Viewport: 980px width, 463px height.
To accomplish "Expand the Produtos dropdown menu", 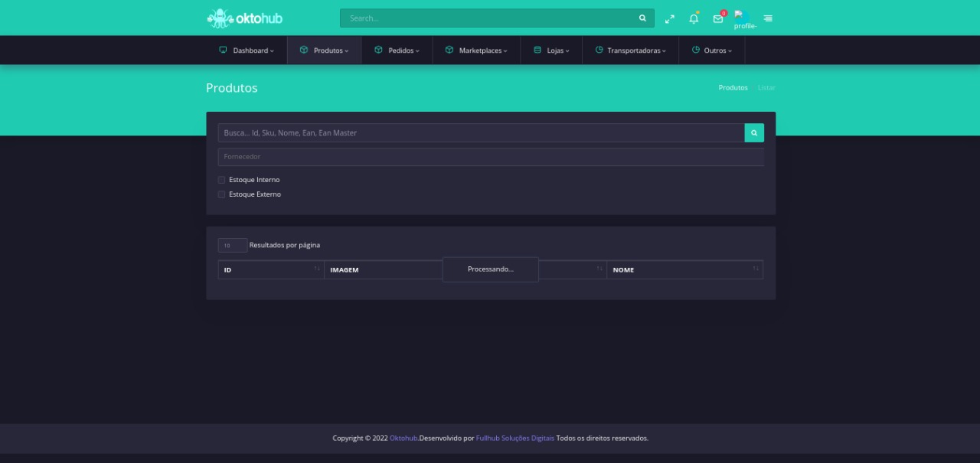I will click(x=325, y=51).
